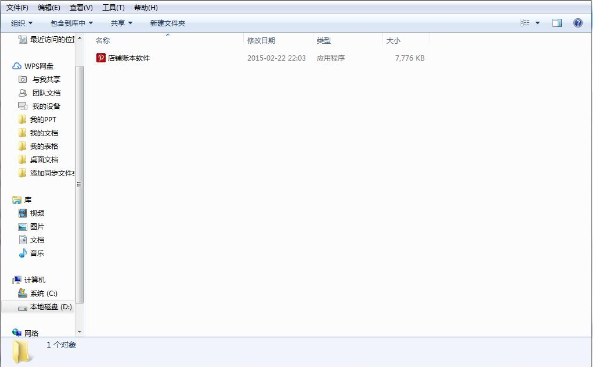Click the sidebar scrollbar down arrow

79,332
